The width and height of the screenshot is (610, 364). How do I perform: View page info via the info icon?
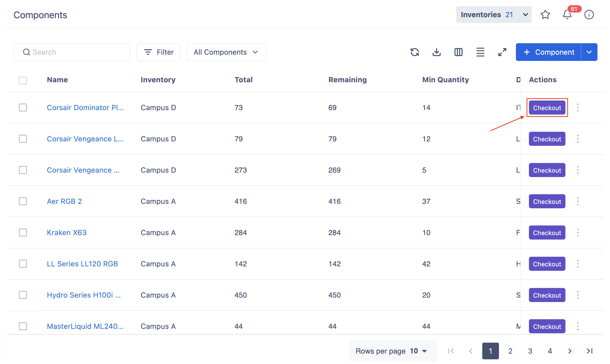pos(589,15)
